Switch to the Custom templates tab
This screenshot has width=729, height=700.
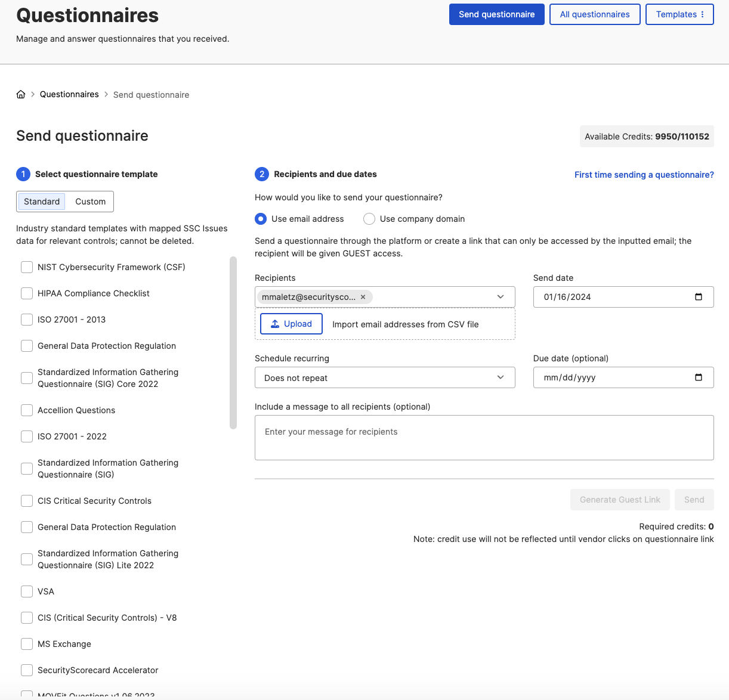[89, 202]
